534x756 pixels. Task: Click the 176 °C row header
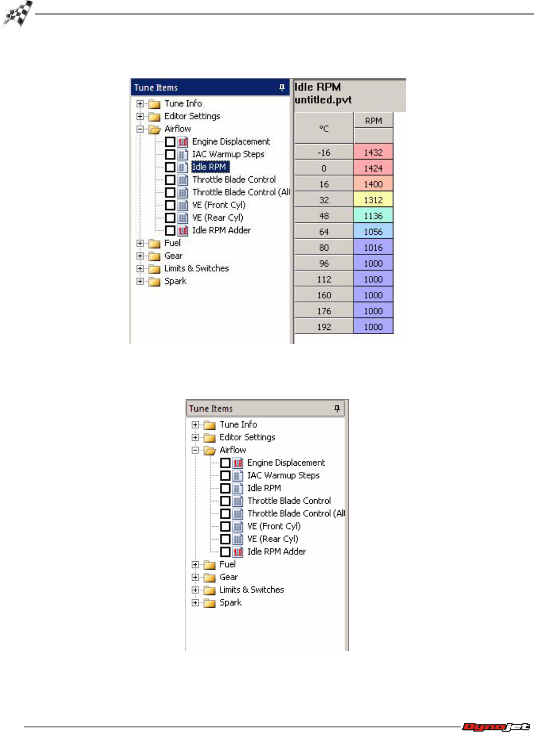coord(324,311)
